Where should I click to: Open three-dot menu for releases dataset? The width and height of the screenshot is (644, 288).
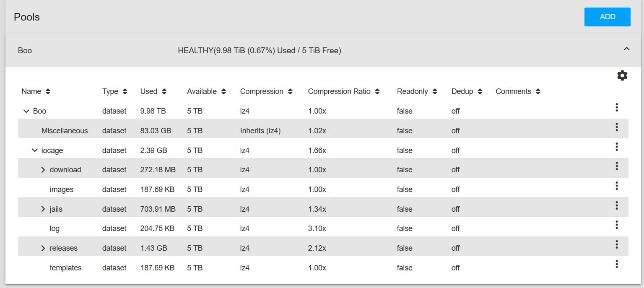coord(617,244)
